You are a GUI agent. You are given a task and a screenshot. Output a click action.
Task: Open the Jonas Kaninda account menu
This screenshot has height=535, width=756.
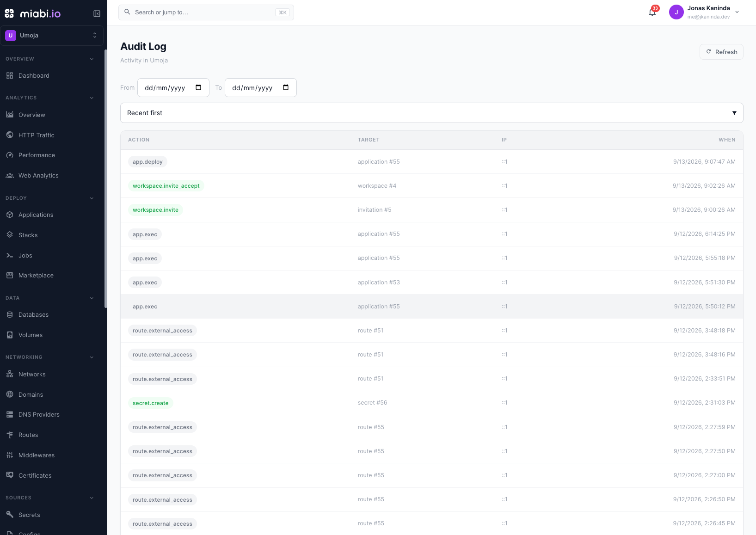coord(704,12)
